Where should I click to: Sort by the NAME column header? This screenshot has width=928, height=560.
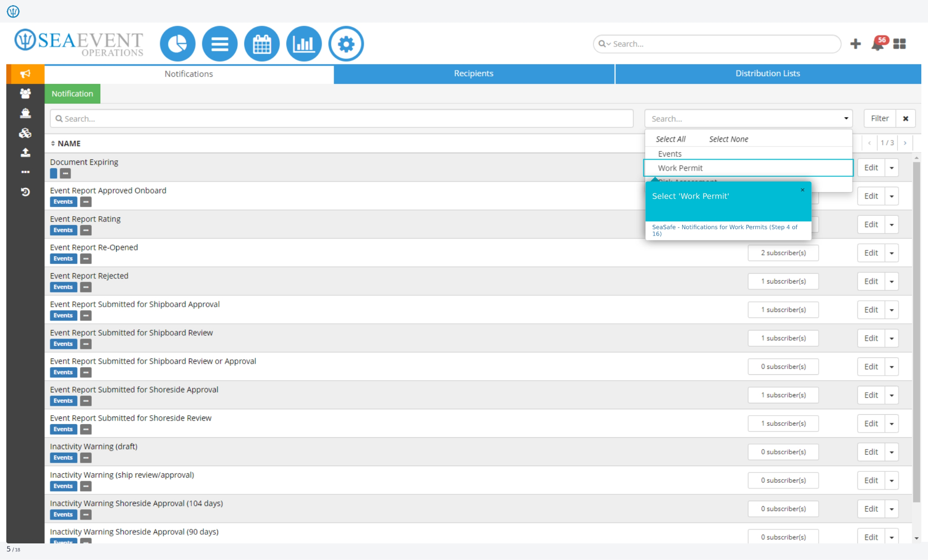pos(65,144)
